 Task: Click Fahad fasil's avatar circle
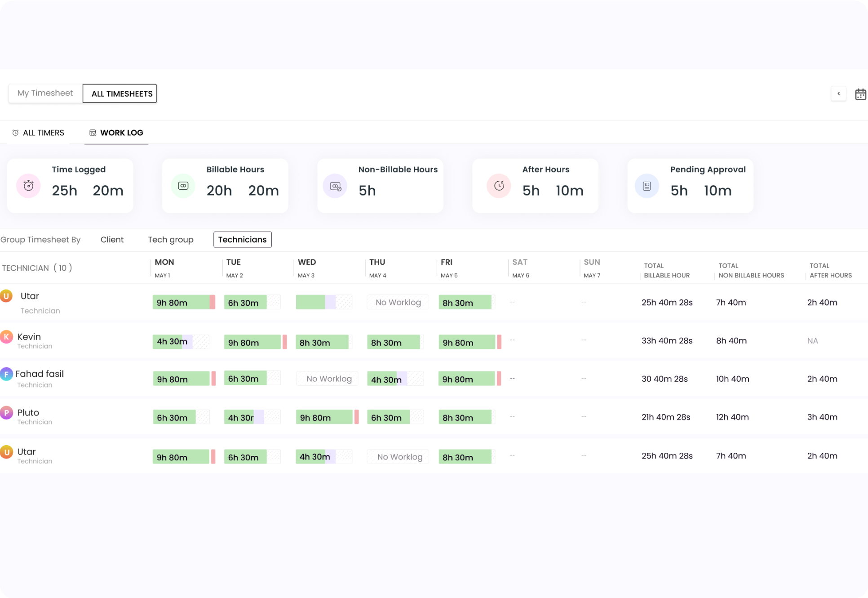pos(6,374)
